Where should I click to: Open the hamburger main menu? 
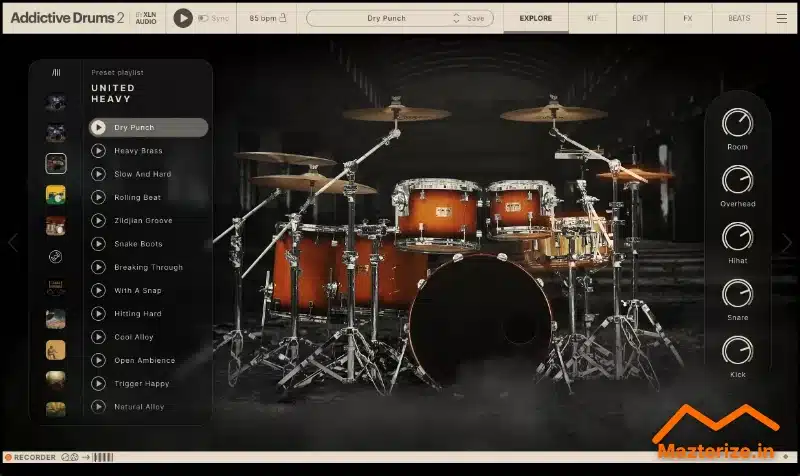(x=782, y=18)
